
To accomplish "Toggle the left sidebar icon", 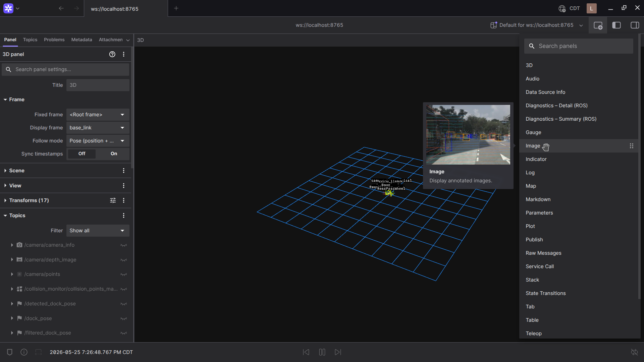I will pos(616,25).
